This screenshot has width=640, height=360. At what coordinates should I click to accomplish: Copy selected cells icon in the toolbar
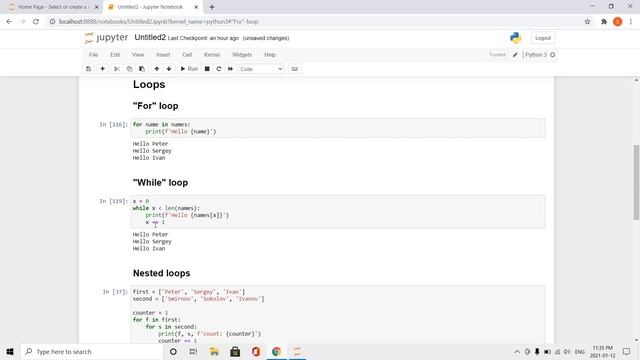coord(129,69)
